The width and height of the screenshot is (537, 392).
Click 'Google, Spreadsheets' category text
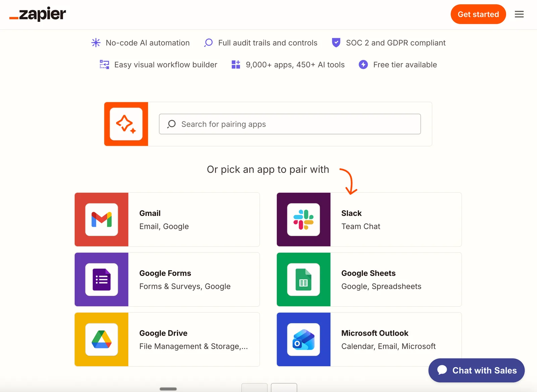click(381, 286)
